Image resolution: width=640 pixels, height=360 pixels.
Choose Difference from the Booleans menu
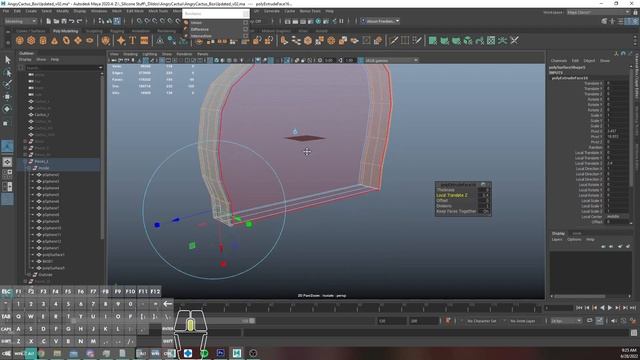coord(200,29)
